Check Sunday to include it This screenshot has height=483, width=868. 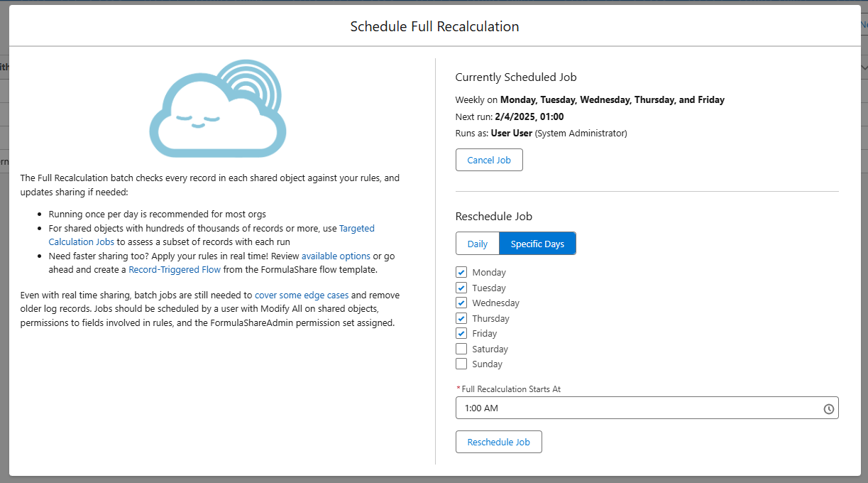point(461,363)
